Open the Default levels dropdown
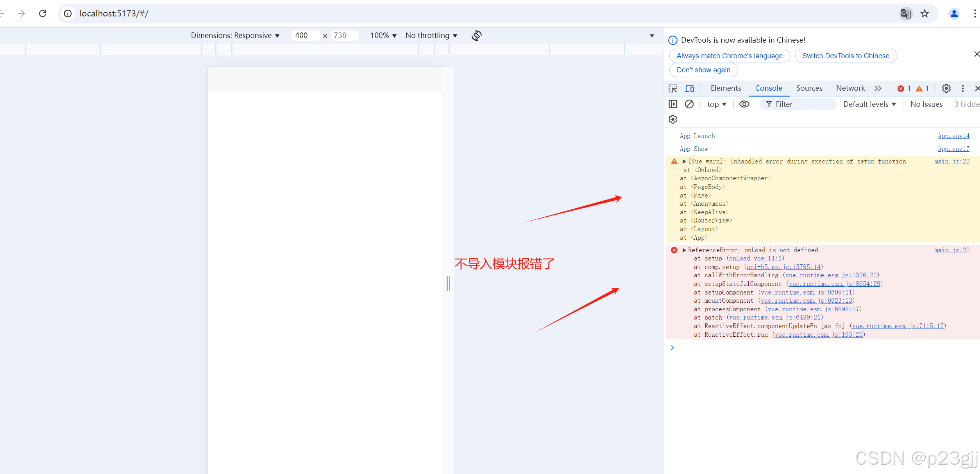 click(x=869, y=104)
